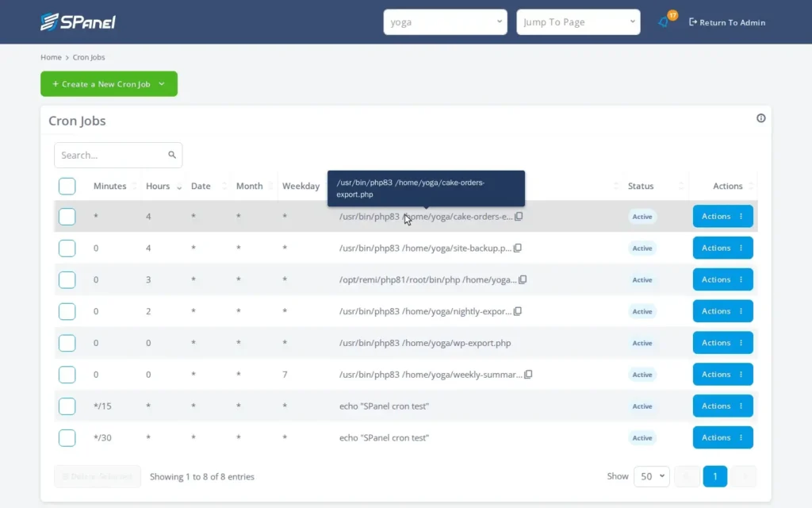Click weekday value 7 in weekly-summary row
This screenshot has height=508, width=812.
[x=285, y=375]
